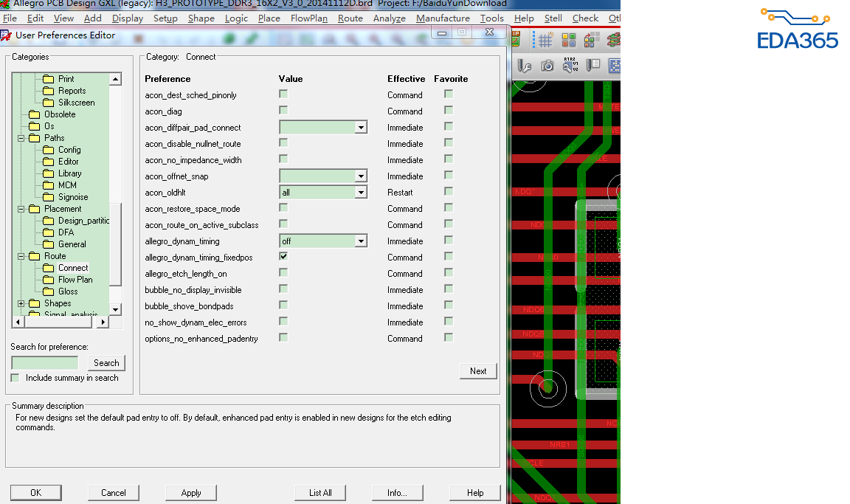Expand the Shapes folder in categories tree
Image resolution: width=850 pixels, height=504 pixels.
(21, 303)
